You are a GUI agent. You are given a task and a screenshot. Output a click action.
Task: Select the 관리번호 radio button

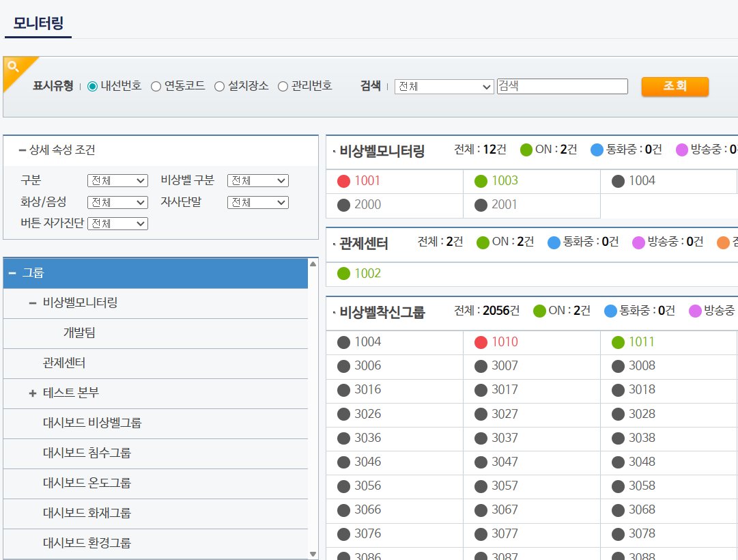[x=283, y=85]
